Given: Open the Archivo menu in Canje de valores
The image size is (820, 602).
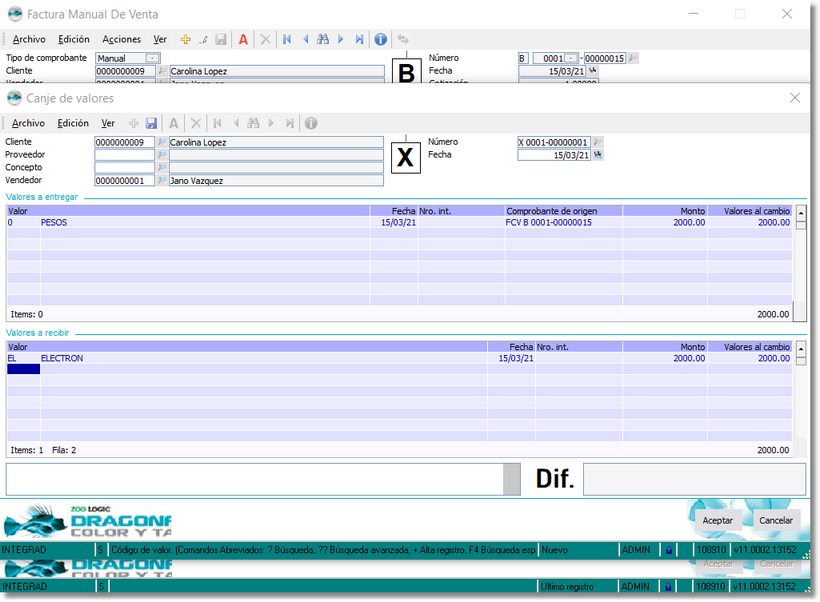Looking at the screenshot, I should 28,123.
